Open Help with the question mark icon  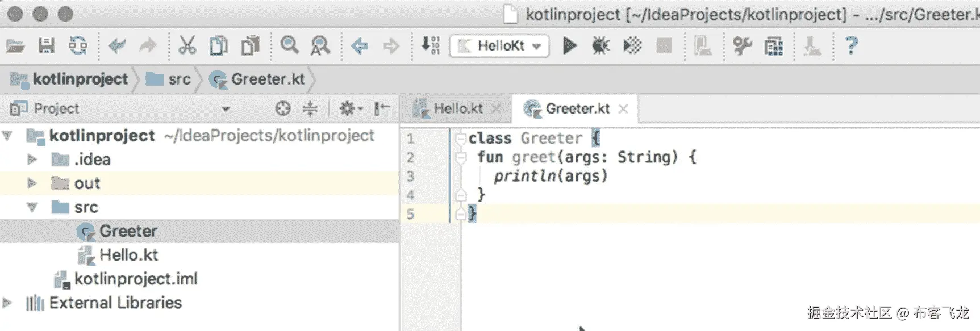pyautogui.click(x=851, y=45)
